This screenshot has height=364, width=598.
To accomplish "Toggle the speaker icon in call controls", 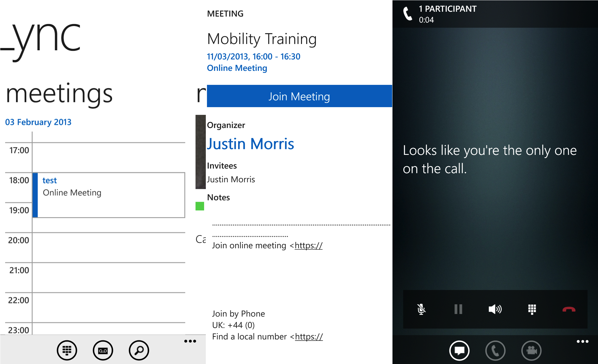I will tap(495, 309).
